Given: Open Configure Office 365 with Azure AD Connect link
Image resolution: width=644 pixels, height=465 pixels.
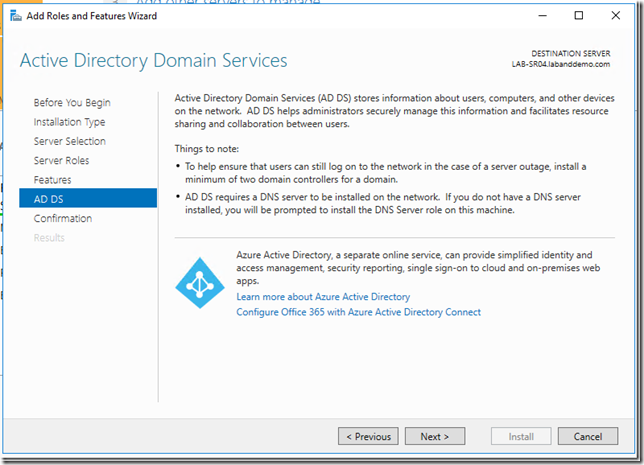Looking at the screenshot, I should (x=358, y=312).
